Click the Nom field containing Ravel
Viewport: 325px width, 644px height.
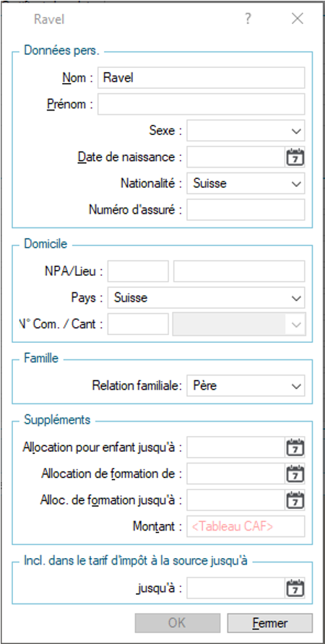[x=201, y=78]
